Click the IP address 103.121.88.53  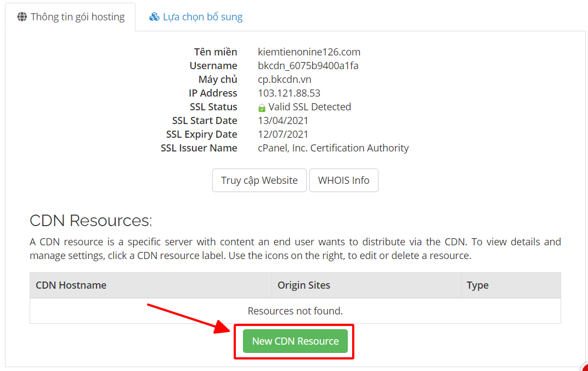pos(289,93)
